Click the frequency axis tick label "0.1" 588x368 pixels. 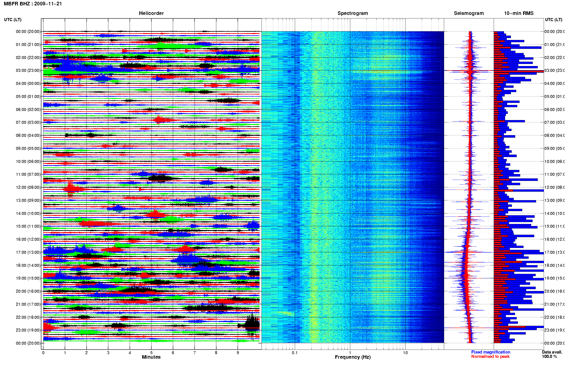coord(295,353)
